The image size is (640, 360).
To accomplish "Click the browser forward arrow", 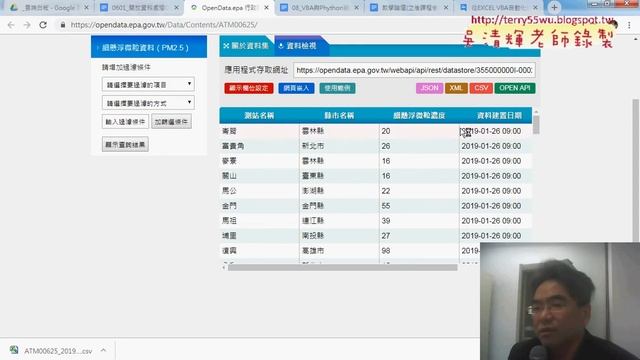I will point(27,25).
